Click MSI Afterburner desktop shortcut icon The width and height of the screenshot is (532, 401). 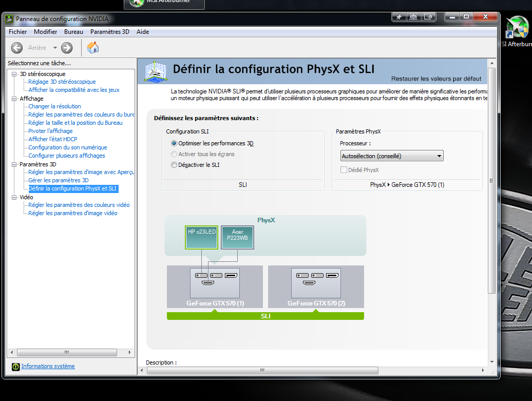click(517, 27)
